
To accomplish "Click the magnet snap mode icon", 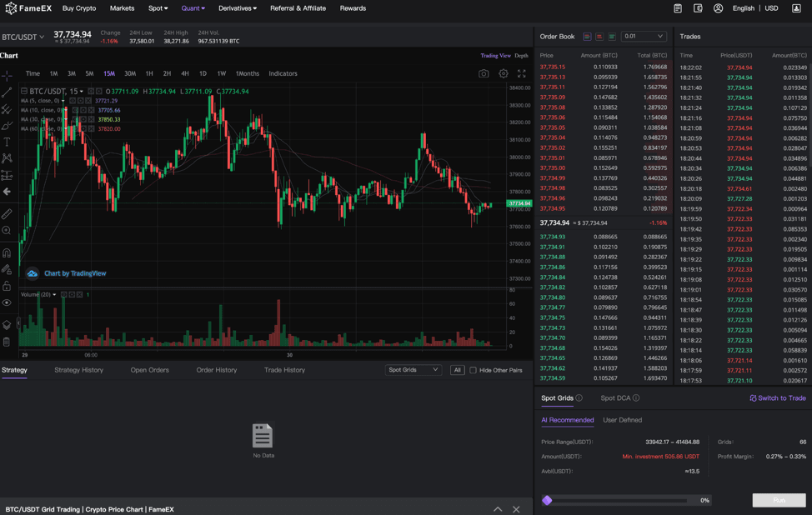I will click(x=7, y=252).
